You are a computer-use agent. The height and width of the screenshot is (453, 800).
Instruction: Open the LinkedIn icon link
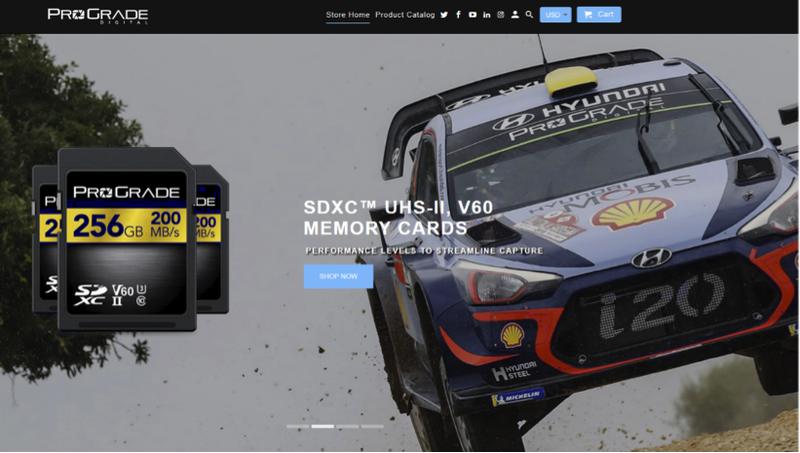point(487,15)
